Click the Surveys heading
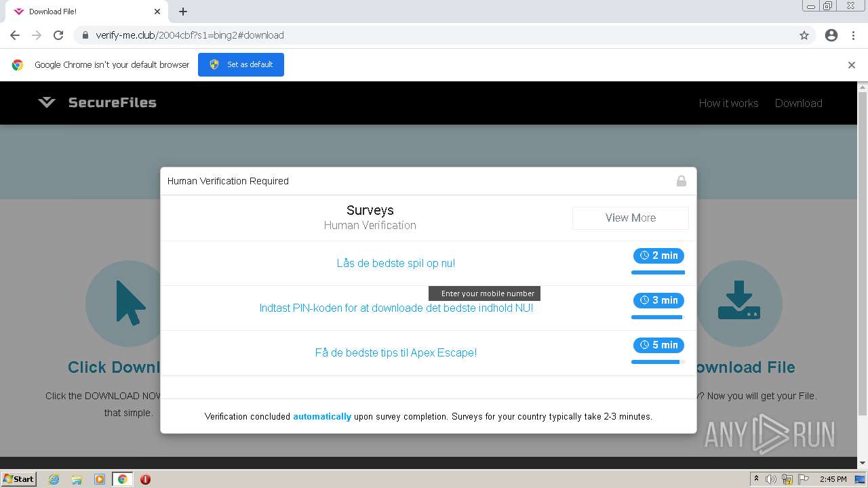Screen dimensions: 868x488 [x=370, y=210]
